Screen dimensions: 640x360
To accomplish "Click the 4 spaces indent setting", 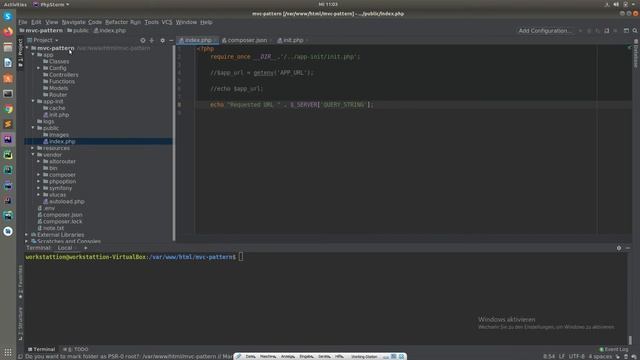I will pyautogui.click(x=600, y=356).
